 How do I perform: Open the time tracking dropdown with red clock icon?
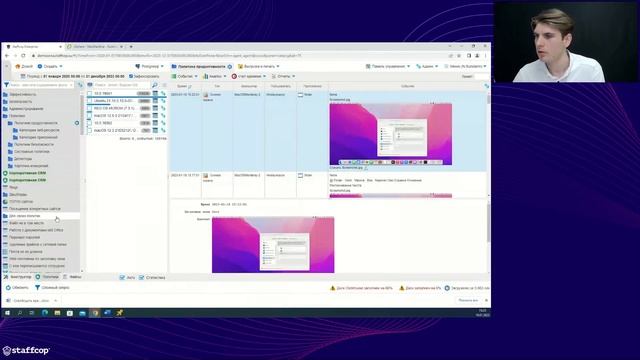249,76
